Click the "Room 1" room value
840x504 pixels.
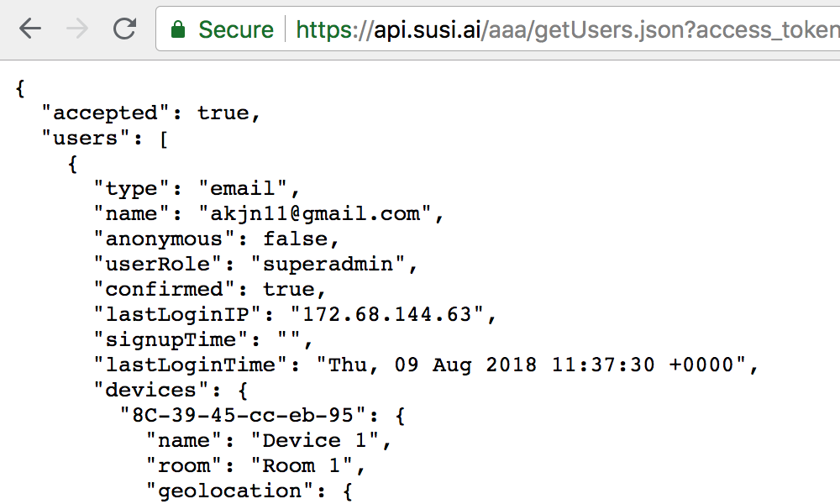(x=302, y=465)
